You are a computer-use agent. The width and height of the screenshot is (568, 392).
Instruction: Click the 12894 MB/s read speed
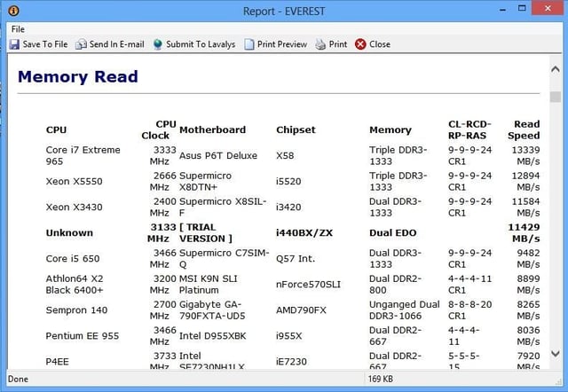[x=525, y=181]
